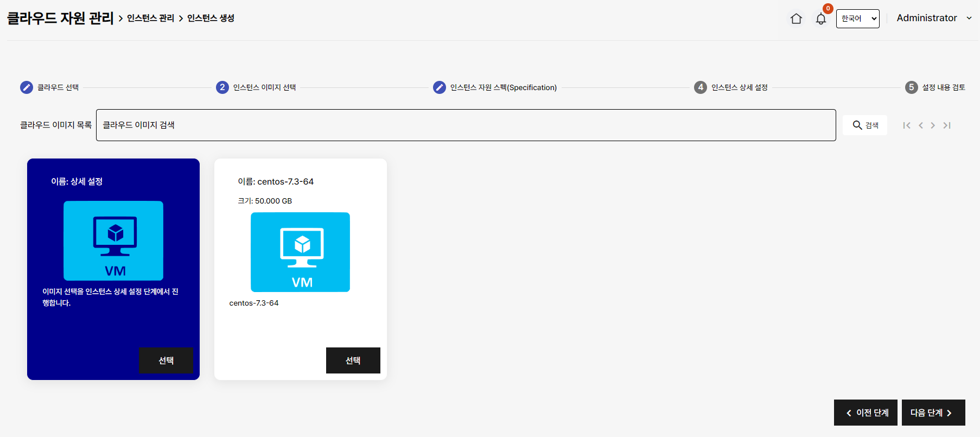Open the notification bell

coord(821,19)
